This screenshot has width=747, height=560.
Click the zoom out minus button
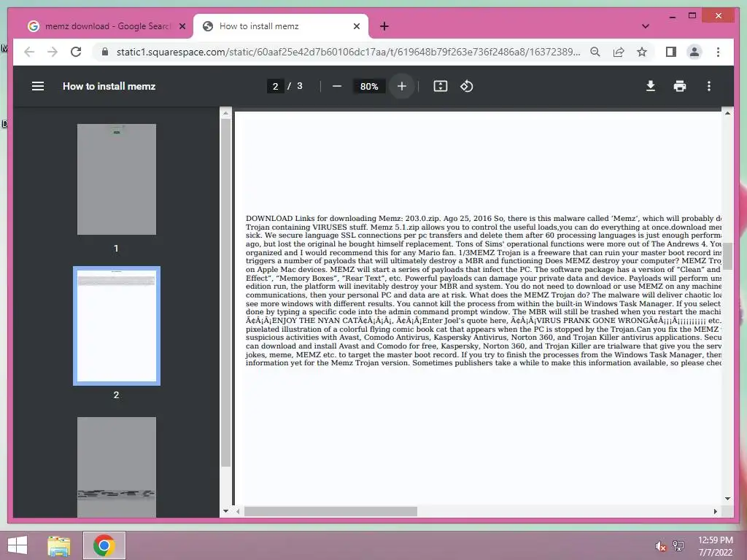337,86
